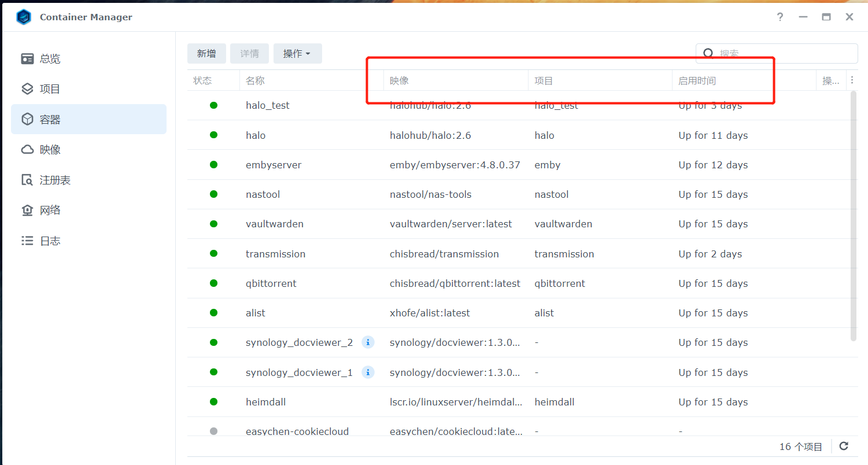The image size is (868, 465).
Task: Click the 日志 list icon
Action: coord(27,241)
